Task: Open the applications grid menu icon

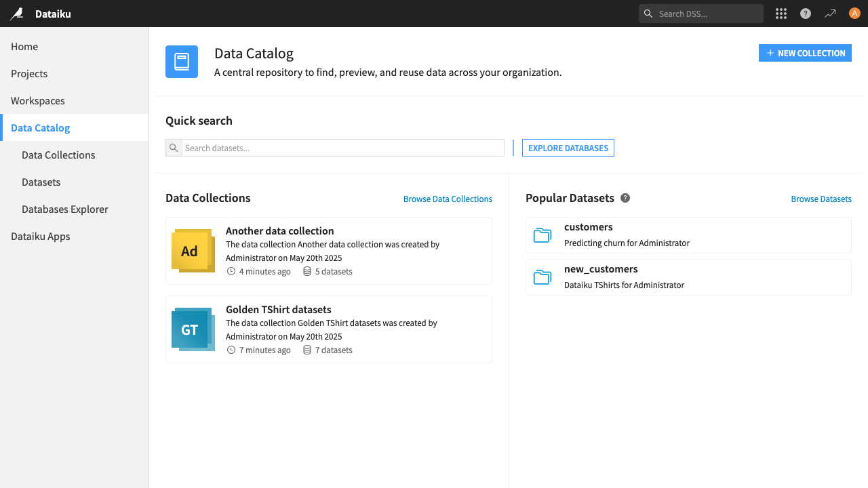Action: coord(781,14)
